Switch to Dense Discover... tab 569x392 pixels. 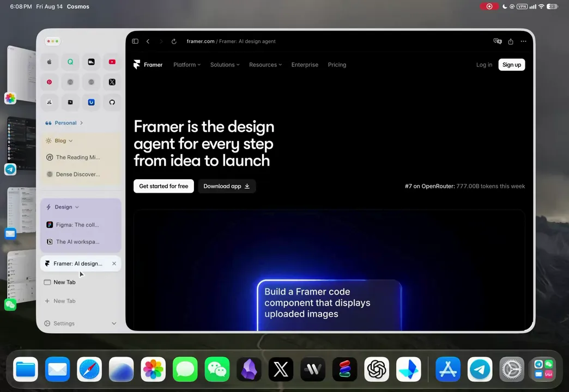tap(81, 174)
